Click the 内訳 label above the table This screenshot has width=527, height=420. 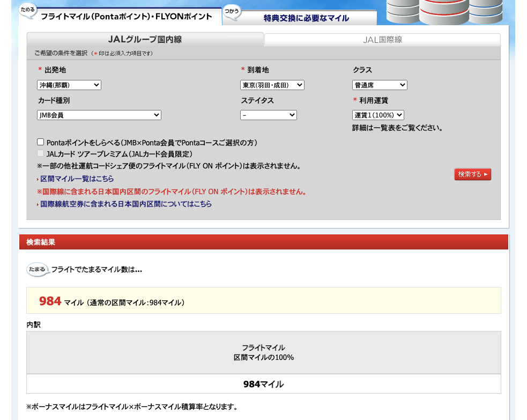(x=34, y=325)
